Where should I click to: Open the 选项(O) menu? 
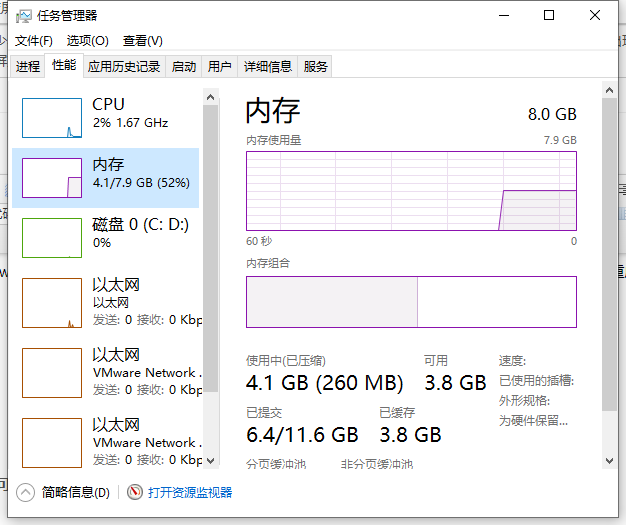pos(88,41)
